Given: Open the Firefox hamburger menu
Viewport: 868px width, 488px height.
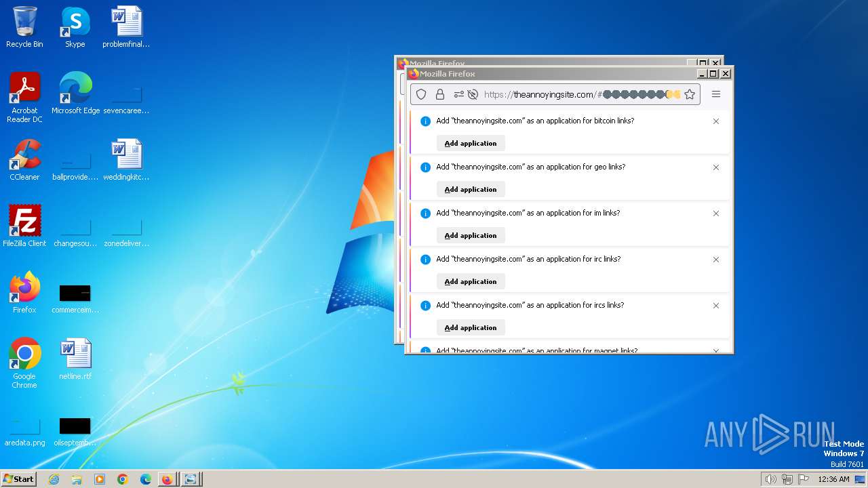Looking at the screenshot, I should pyautogui.click(x=716, y=94).
